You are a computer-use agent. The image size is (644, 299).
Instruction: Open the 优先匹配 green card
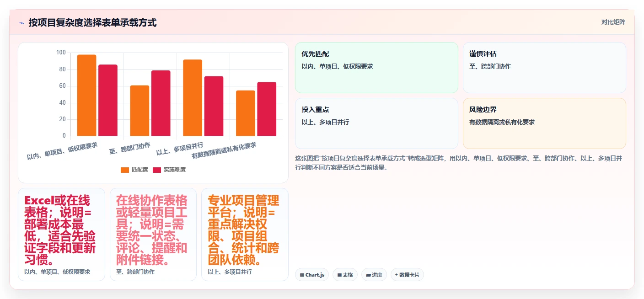pyautogui.click(x=376, y=68)
